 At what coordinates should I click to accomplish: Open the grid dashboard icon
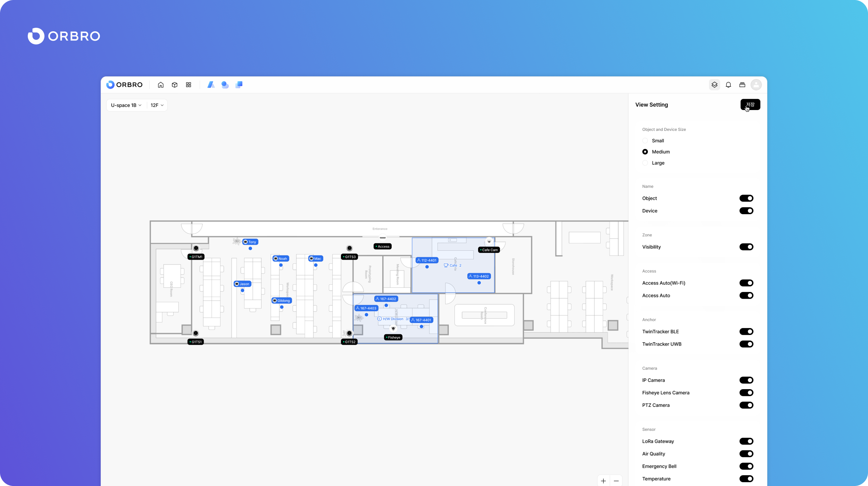pos(189,85)
